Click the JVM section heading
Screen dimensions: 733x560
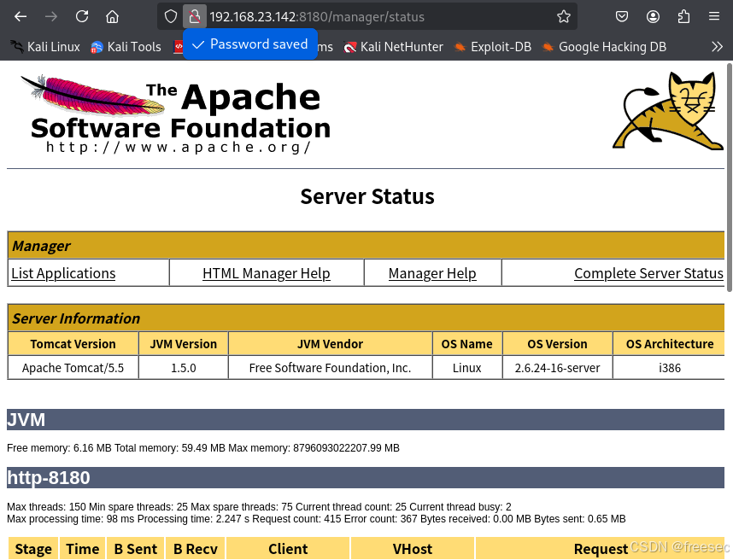[366, 419]
